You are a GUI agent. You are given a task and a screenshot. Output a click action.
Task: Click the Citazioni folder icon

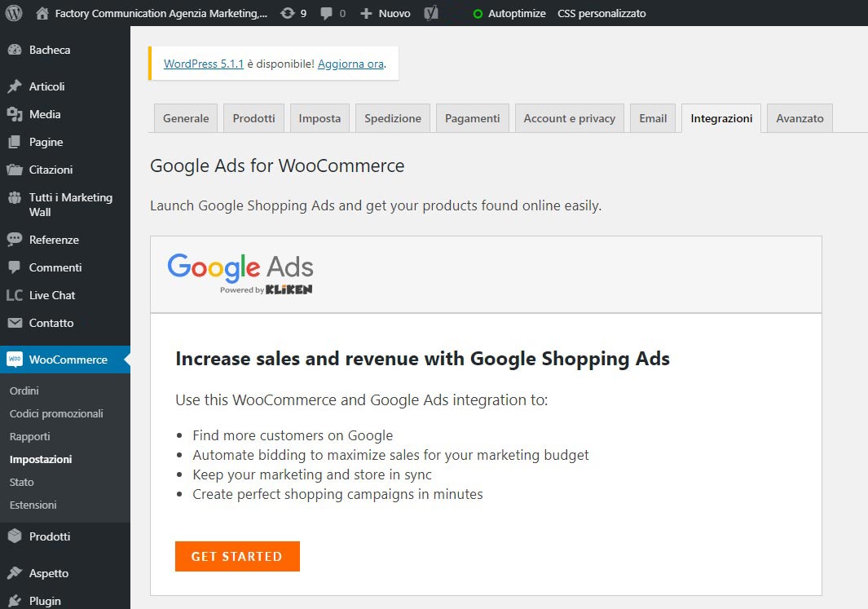click(15, 170)
